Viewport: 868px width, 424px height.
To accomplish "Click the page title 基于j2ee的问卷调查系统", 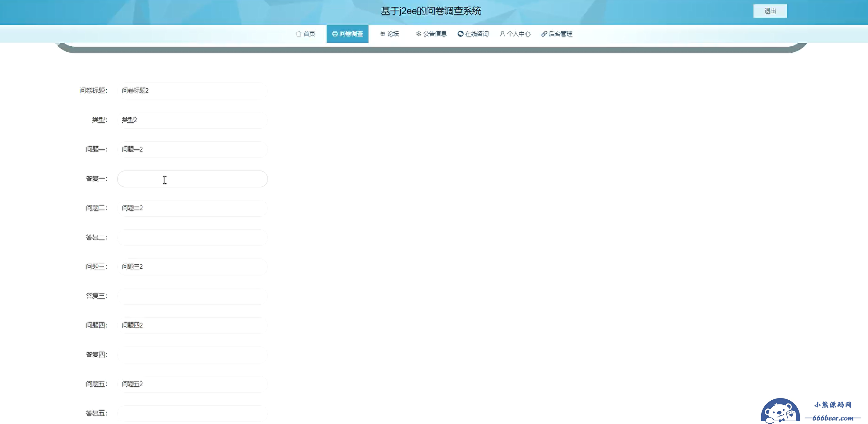I will point(431,11).
